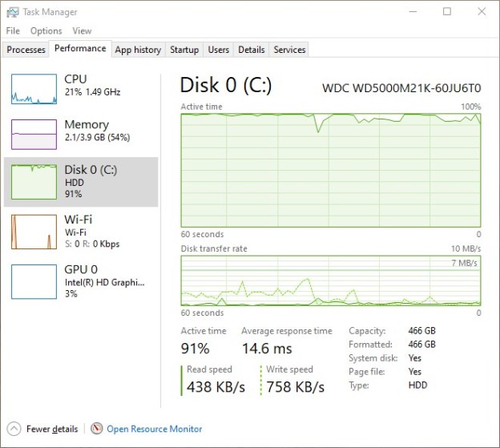Open the File menu
500x448 pixels.
13,30
